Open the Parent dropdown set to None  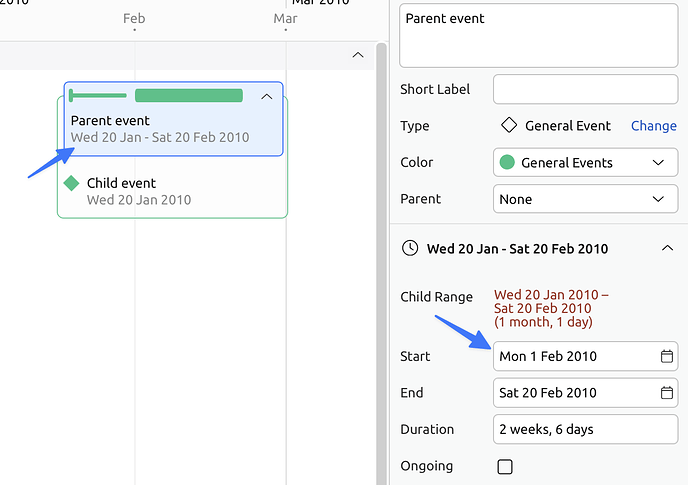point(585,199)
